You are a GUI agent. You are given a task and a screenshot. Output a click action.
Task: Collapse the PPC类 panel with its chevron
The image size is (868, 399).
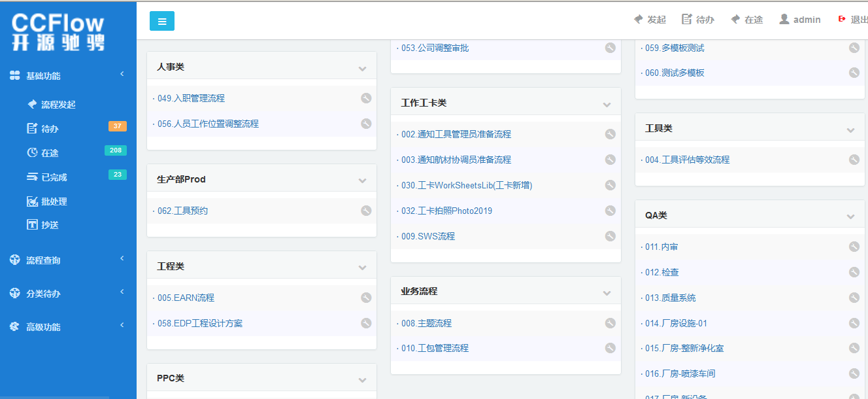coord(363,380)
